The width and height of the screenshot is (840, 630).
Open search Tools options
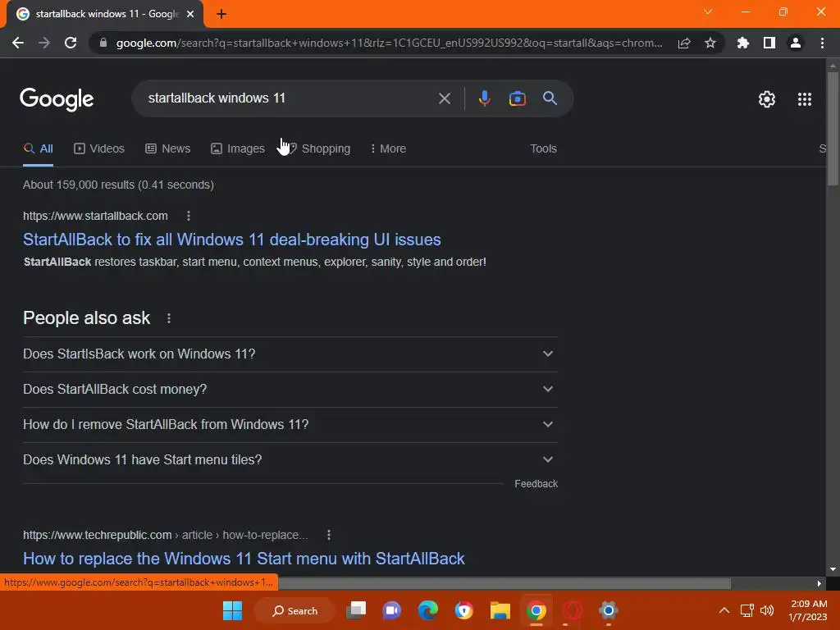[543, 148]
